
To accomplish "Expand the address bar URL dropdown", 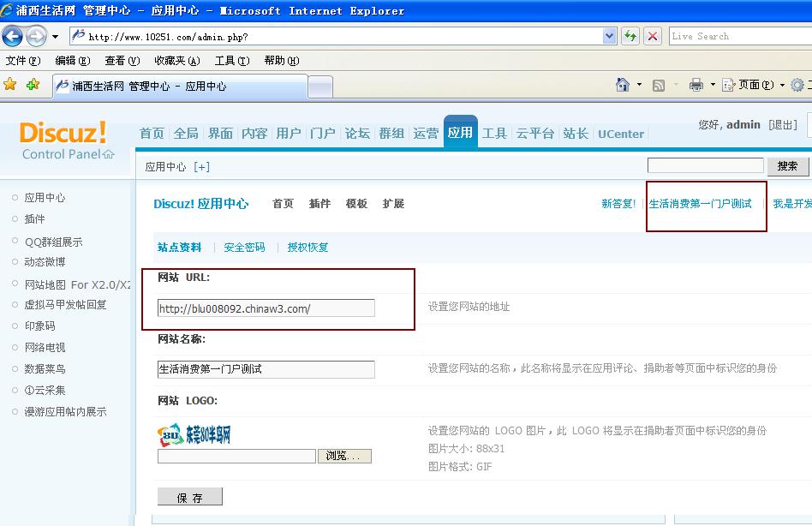I will click(x=610, y=36).
